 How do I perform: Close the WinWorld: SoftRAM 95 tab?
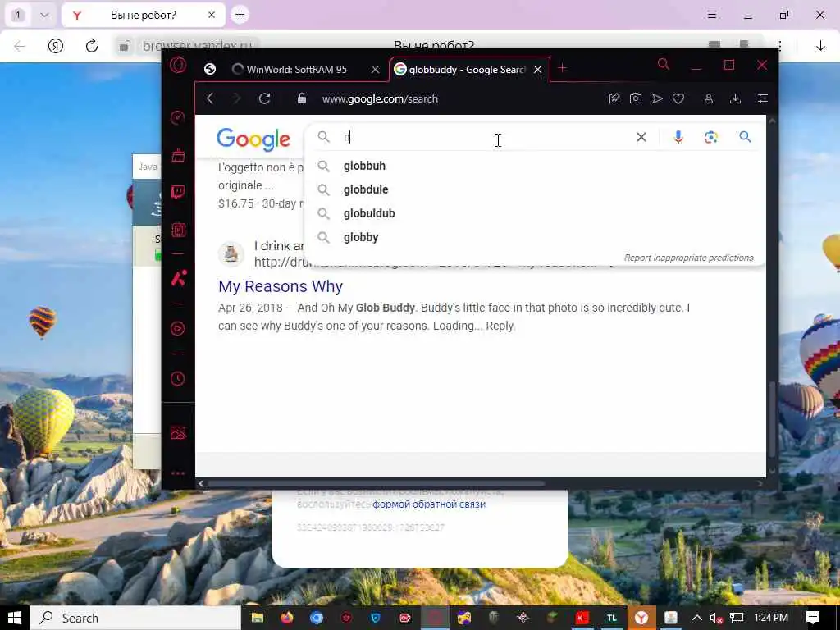click(x=376, y=69)
